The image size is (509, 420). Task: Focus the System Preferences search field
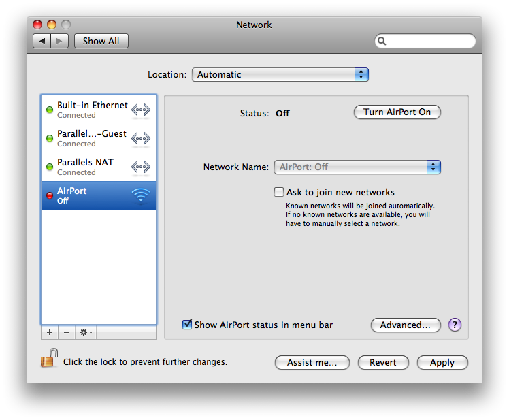(x=425, y=41)
